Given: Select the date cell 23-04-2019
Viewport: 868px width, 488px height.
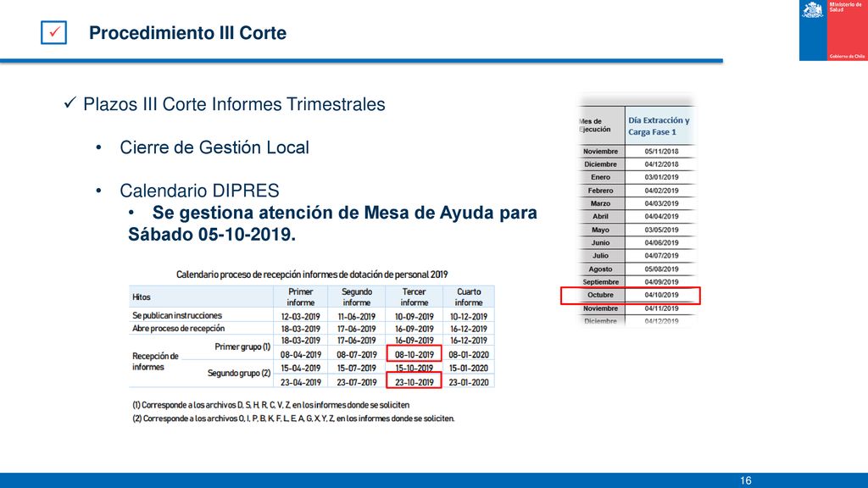Looking at the screenshot, I should coord(301,382).
